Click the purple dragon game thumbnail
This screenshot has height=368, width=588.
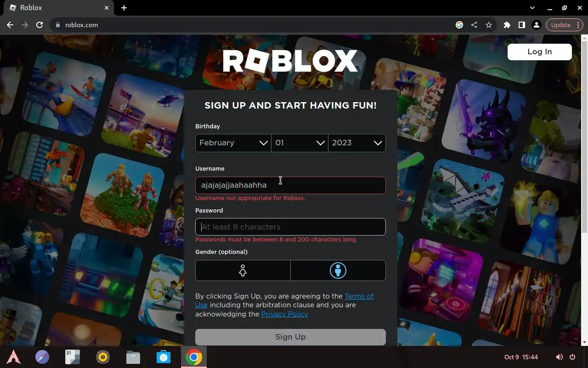[x=485, y=122]
